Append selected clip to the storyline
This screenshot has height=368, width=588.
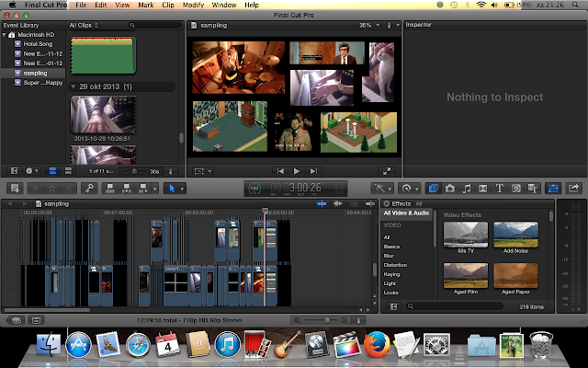pyautogui.click(x=143, y=189)
